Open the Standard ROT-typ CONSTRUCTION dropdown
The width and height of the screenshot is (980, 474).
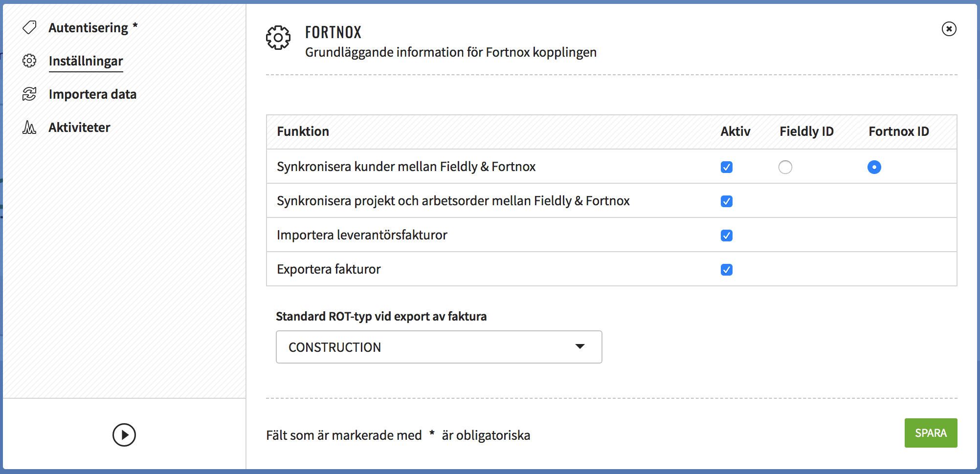[x=439, y=347]
